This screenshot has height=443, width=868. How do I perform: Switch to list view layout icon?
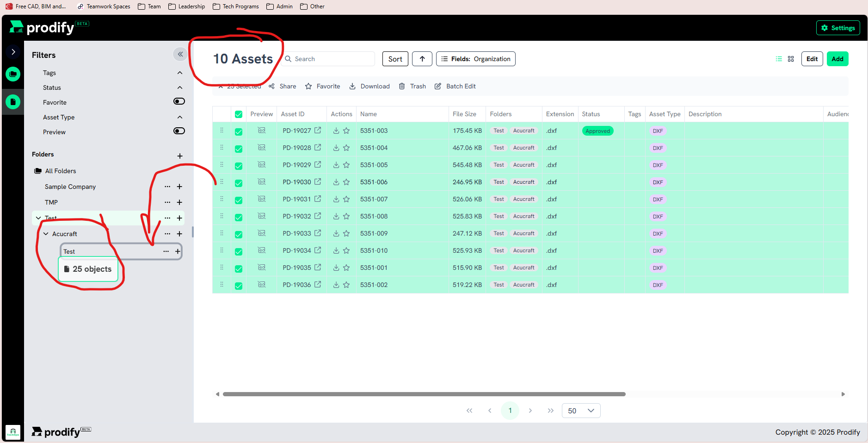[779, 59]
